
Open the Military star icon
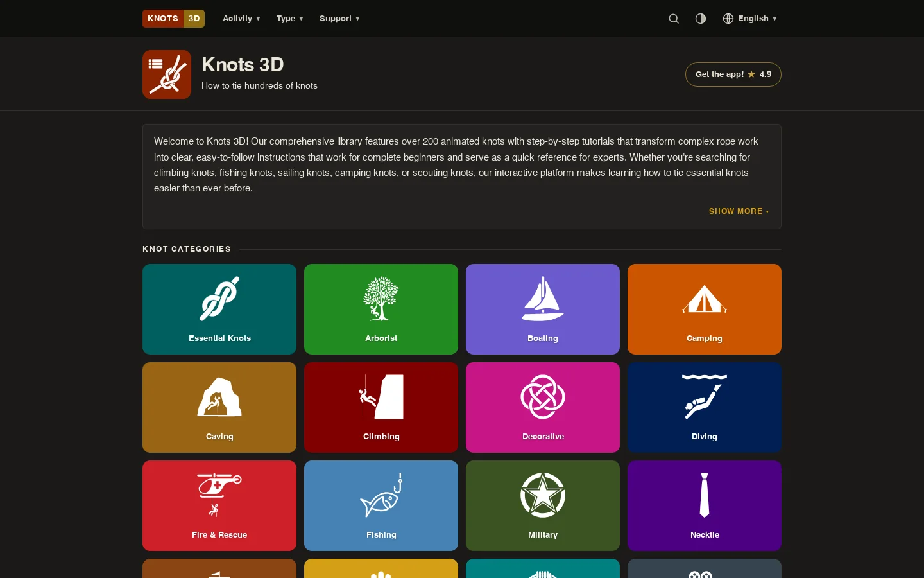pyautogui.click(x=543, y=495)
